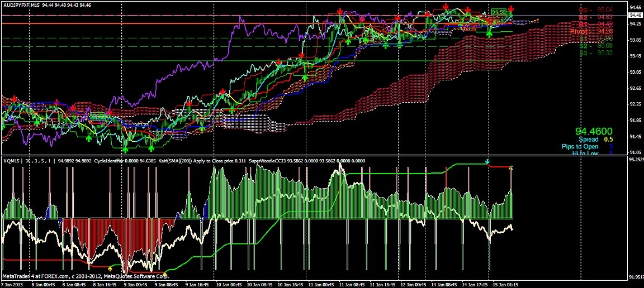This screenshot has width=644, height=288.
Task: Click the green up arrow below the 94.56 label
Action: click(x=490, y=34)
